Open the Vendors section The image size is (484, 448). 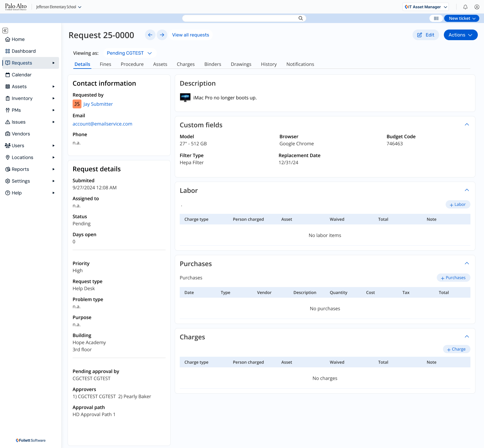[21, 134]
